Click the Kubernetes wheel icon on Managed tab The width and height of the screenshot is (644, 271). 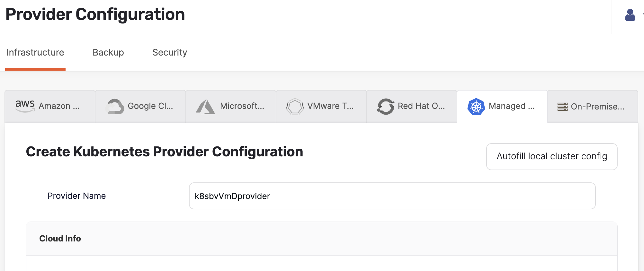coord(476,106)
